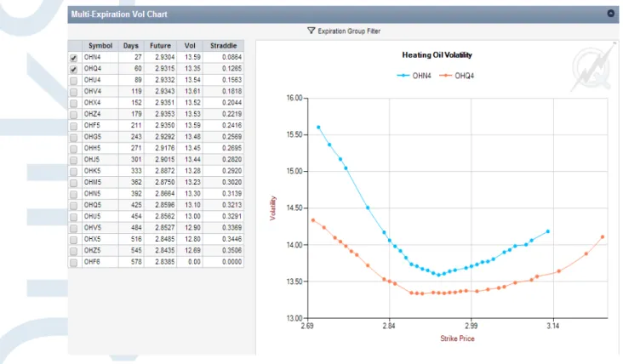
Task: Click the Vol value 13.35
Action: point(192,68)
